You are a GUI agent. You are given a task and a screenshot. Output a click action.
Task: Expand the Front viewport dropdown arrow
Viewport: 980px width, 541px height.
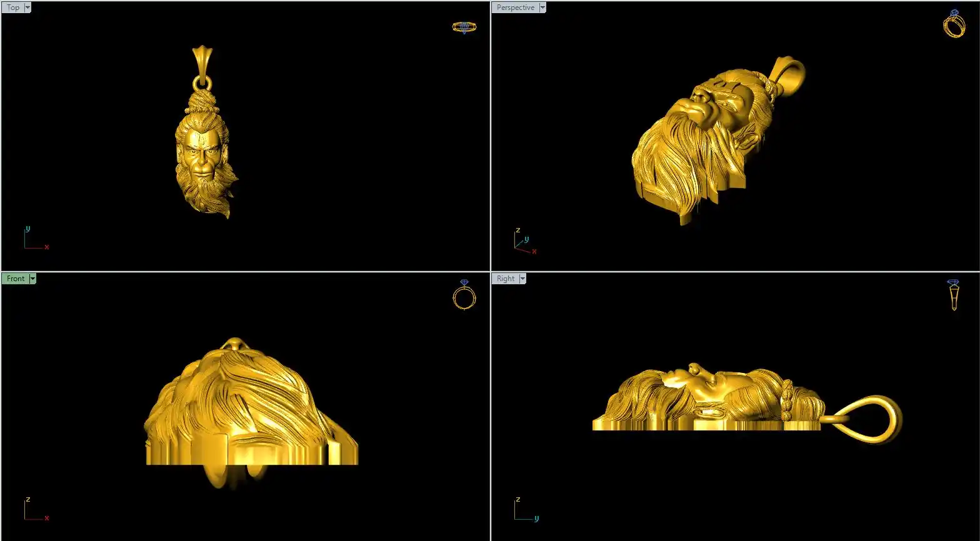point(32,279)
